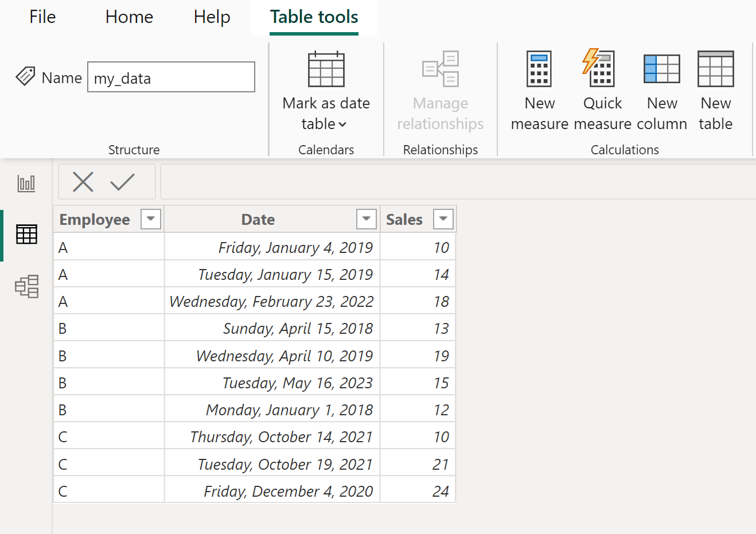
Task: Commit formula with the checkmark icon
Action: [122, 182]
